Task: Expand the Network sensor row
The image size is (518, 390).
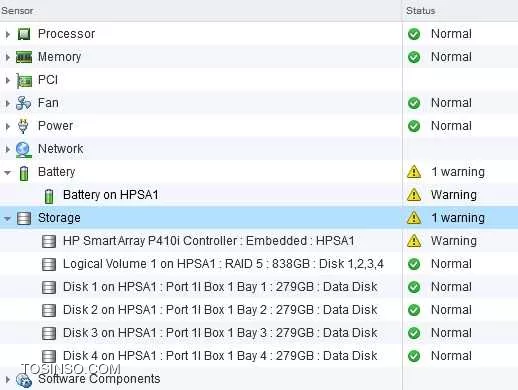Action: pyautogui.click(x=8, y=149)
